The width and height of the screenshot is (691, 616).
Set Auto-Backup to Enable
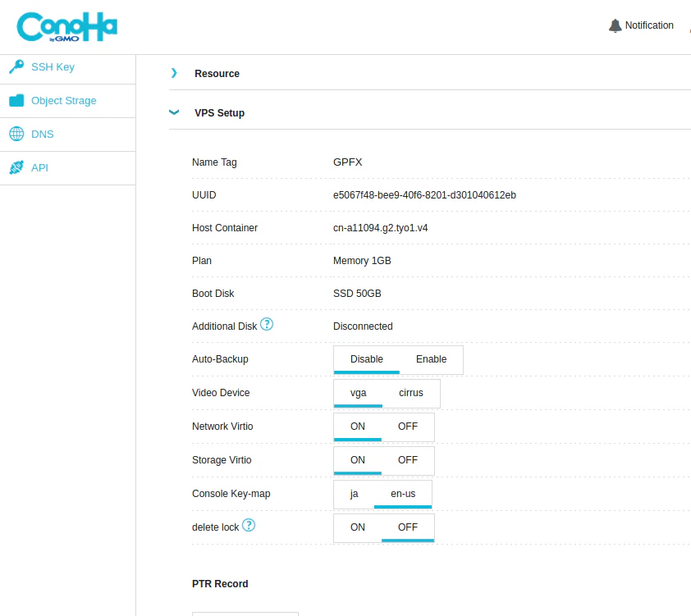click(x=431, y=359)
